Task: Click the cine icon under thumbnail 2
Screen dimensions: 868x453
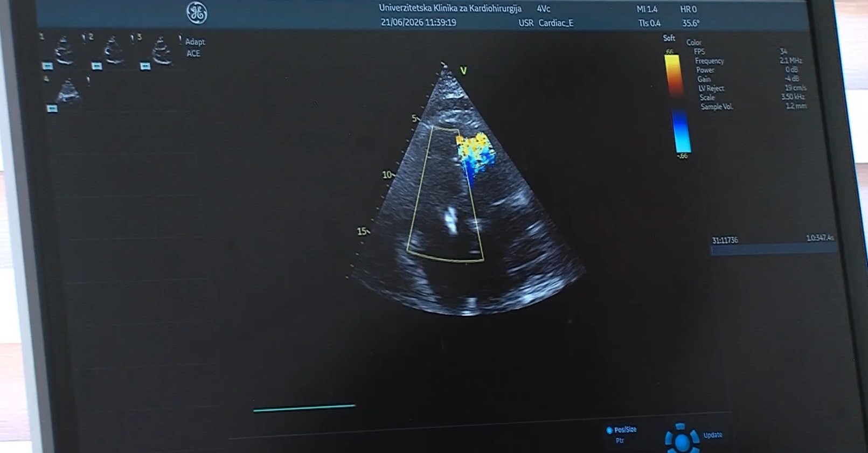Action: pyautogui.click(x=96, y=66)
